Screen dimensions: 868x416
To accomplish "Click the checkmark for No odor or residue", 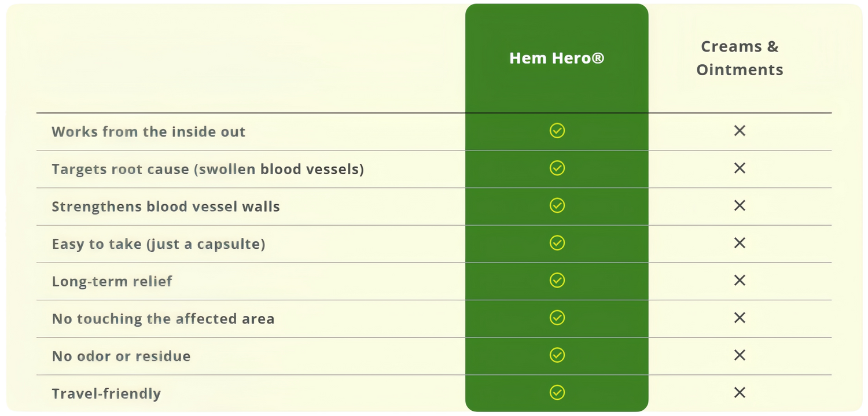I will coord(557,355).
